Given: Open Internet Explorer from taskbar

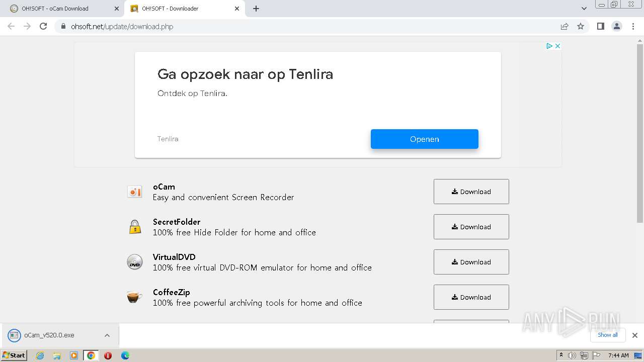Looking at the screenshot, I should (40, 355).
